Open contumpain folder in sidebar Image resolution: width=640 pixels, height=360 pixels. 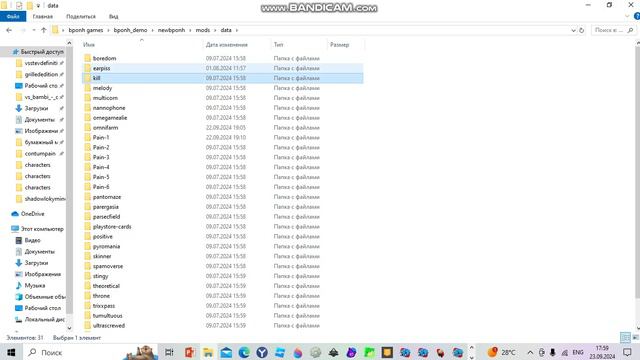pos(40,154)
